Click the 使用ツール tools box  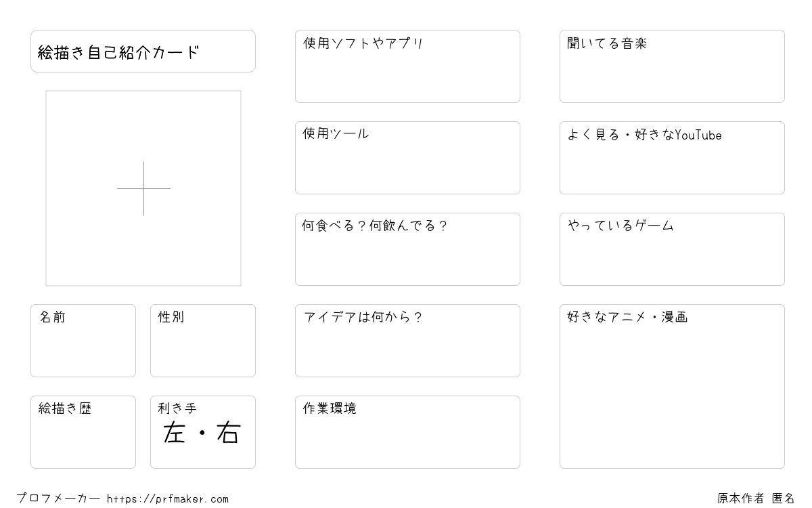click(x=407, y=158)
